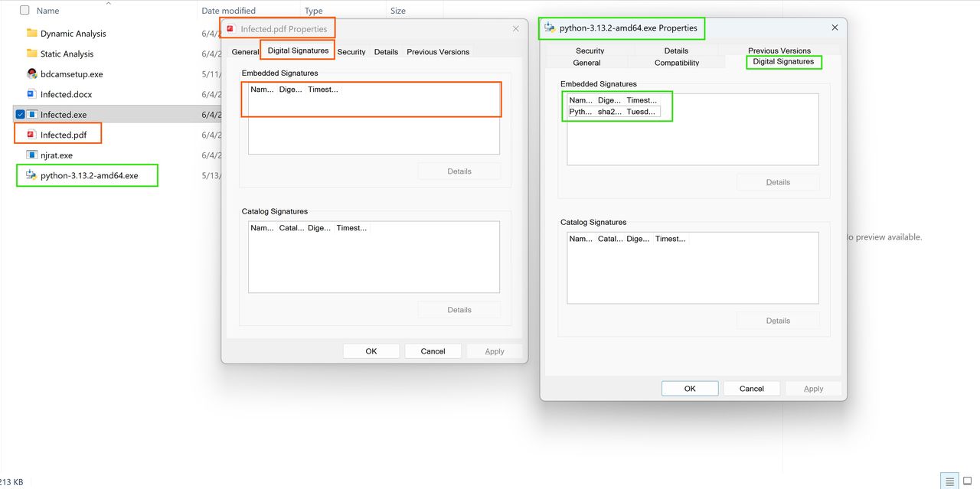This screenshot has height=489, width=980.
Task: Click PDF icon in Infected.pdf Properties title
Action: [230, 29]
